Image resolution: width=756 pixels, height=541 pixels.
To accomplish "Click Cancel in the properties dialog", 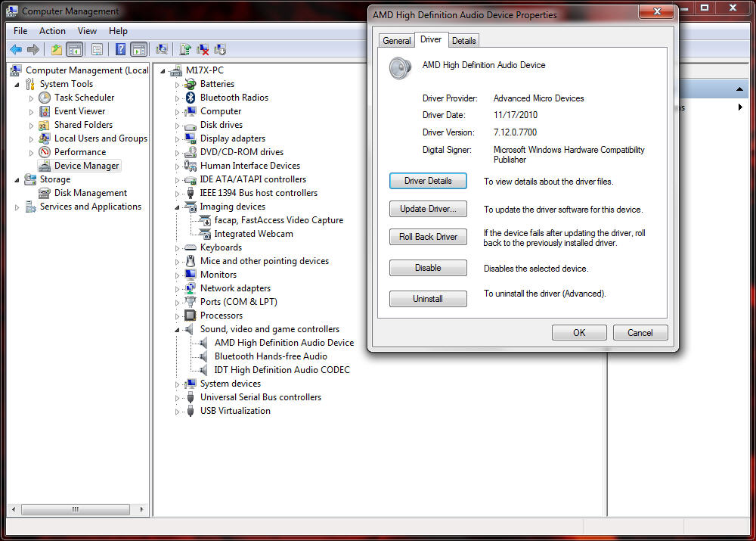I will pos(640,332).
